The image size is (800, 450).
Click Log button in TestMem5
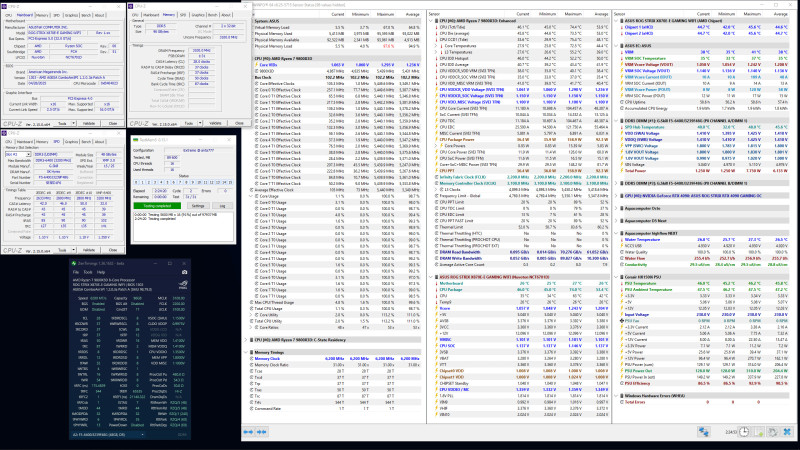pos(222,206)
